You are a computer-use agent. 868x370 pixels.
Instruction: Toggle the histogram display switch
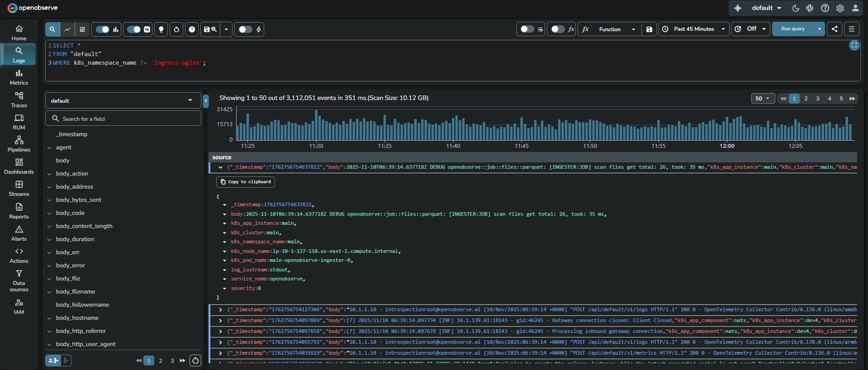pos(103,29)
